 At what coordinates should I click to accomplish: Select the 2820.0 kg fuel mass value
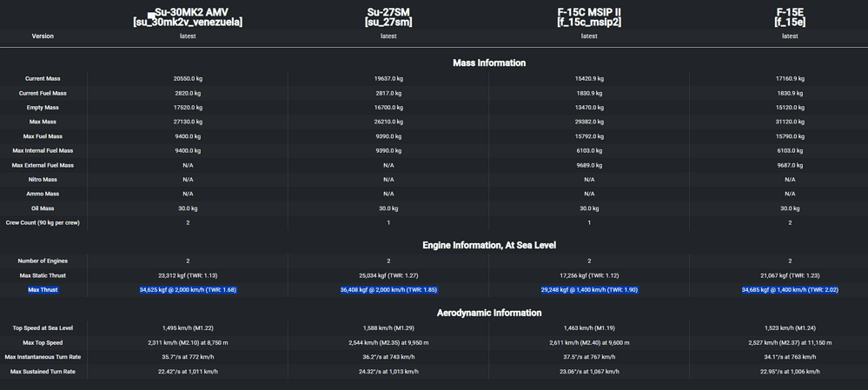click(x=188, y=93)
